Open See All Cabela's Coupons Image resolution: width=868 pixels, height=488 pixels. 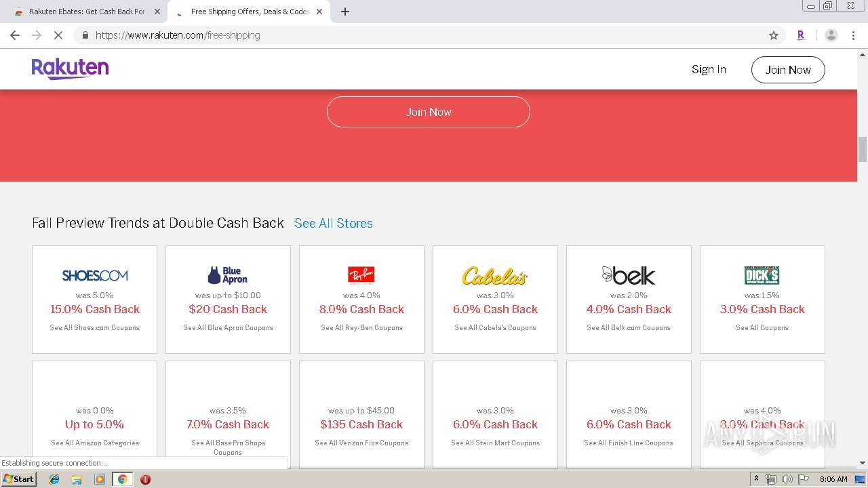(495, 327)
